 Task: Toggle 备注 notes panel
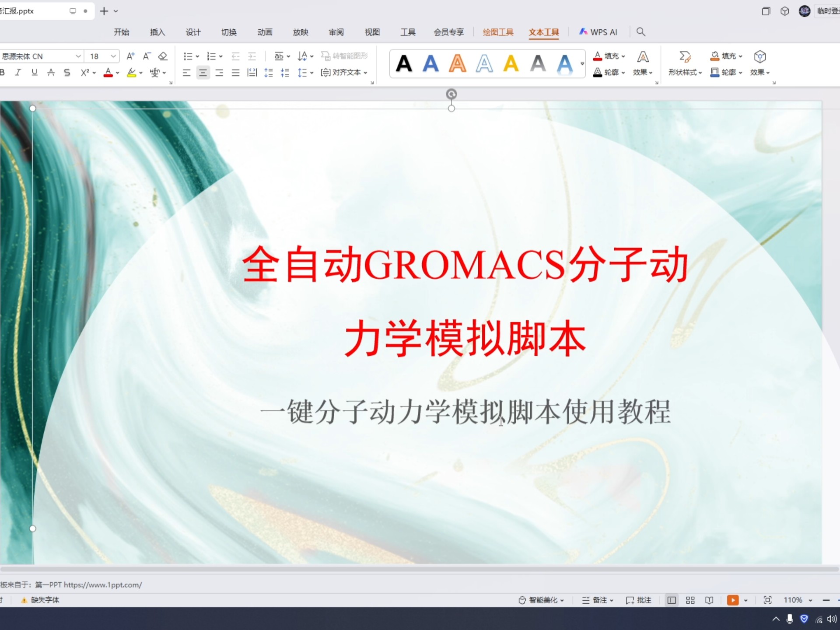click(598, 600)
